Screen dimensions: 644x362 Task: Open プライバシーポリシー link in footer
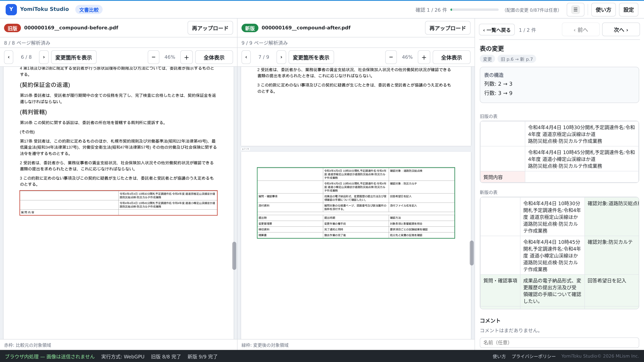(534, 356)
